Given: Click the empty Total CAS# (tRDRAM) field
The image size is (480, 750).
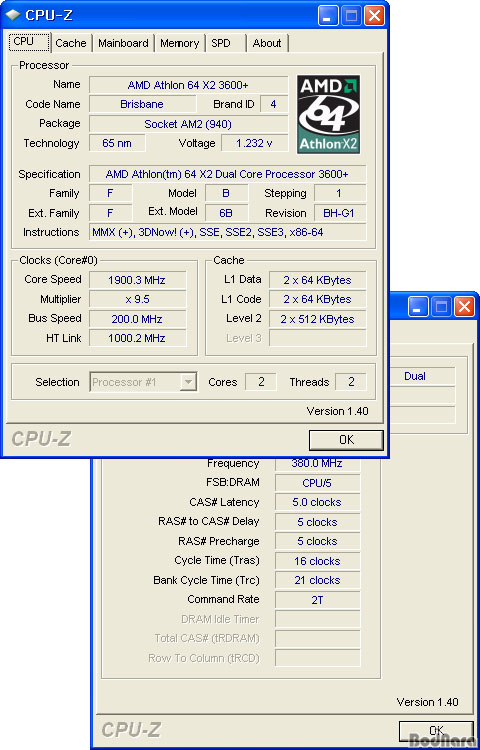Looking at the screenshot, I should point(317,639).
